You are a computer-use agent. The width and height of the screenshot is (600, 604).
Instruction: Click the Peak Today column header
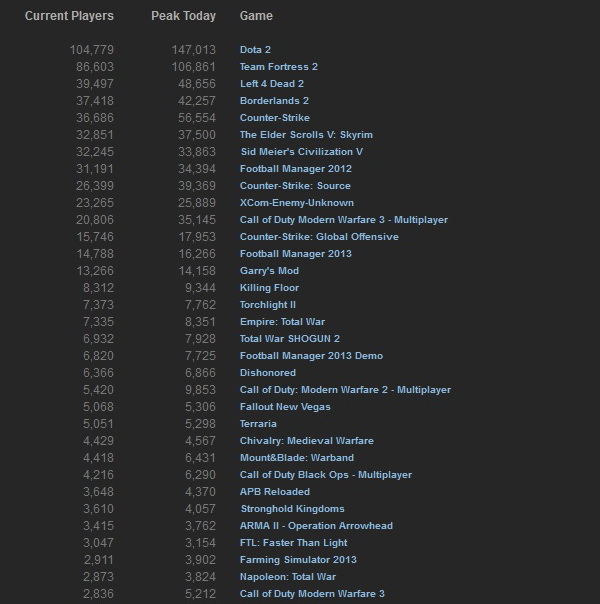click(183, 16)
